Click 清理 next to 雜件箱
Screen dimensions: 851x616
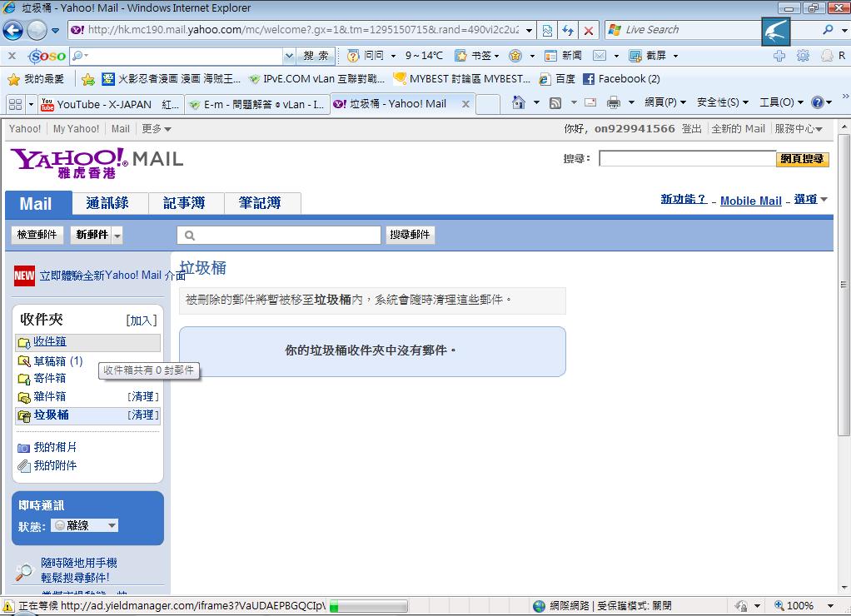[x=143, y=397]
